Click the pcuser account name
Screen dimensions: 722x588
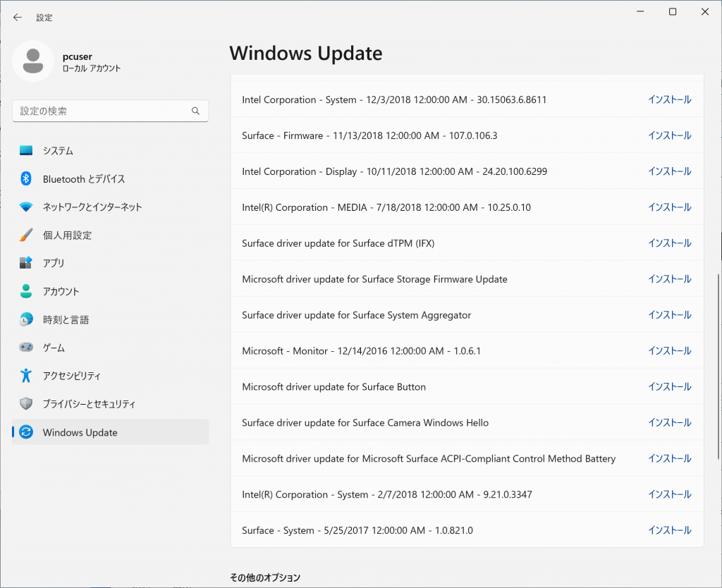[x=78, y=56]
